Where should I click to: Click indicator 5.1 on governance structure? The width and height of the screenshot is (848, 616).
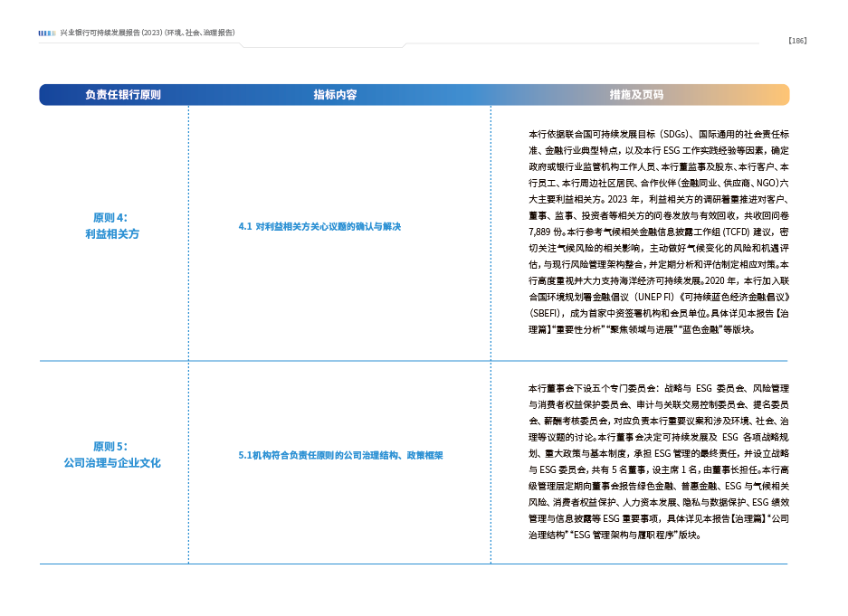coord(340,455)
